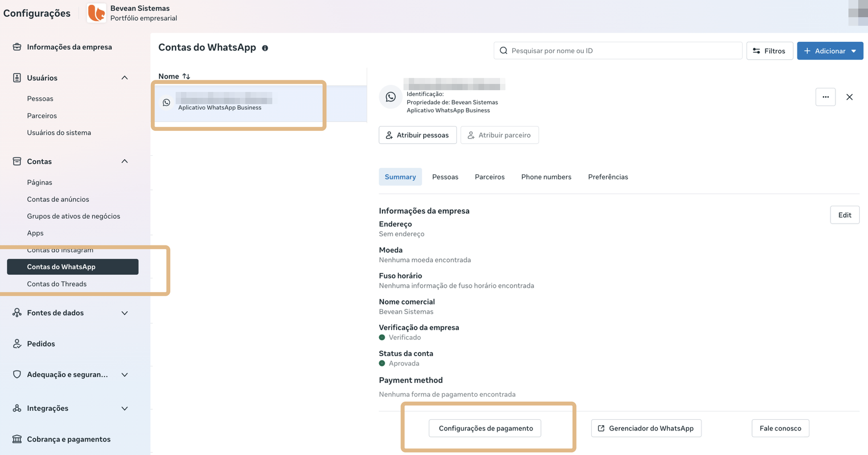This screenshot has height=455, width=868.
Task: Open Apps under Contas
Action: pyautogui.click(x=35, y=233)
